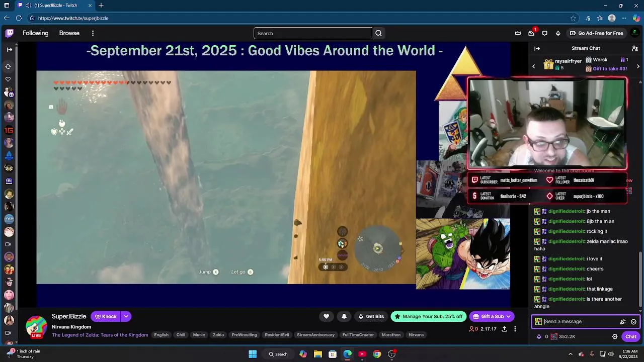This screenshot has height=362, width=644.
Task: Expand the left channel sidebar
Action: (9, 49)
